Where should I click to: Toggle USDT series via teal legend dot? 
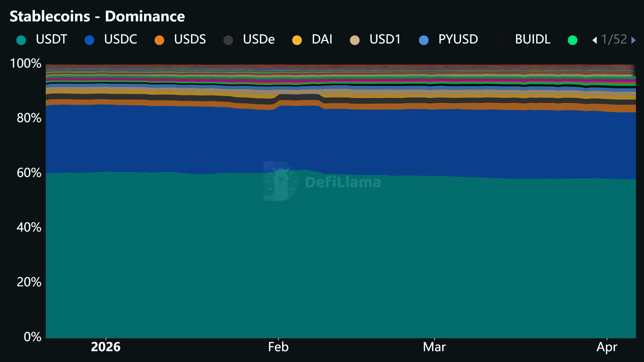[x=21, y=40]
